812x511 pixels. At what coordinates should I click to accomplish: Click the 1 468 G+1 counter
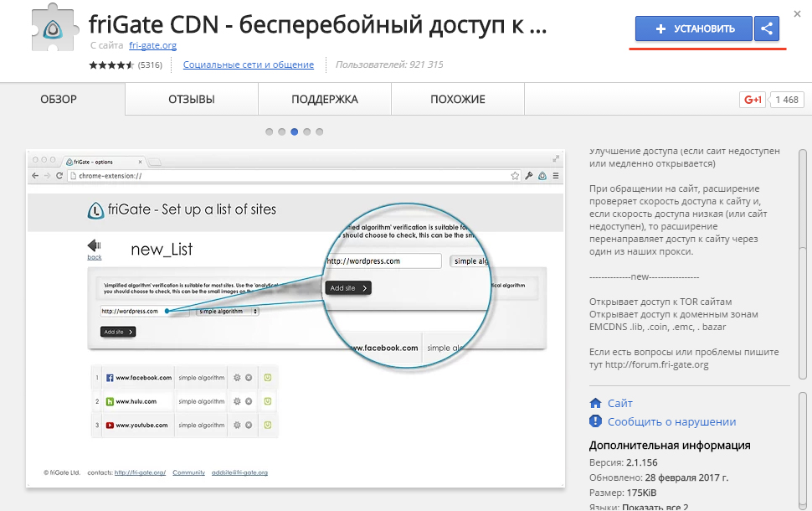point(787,100)
